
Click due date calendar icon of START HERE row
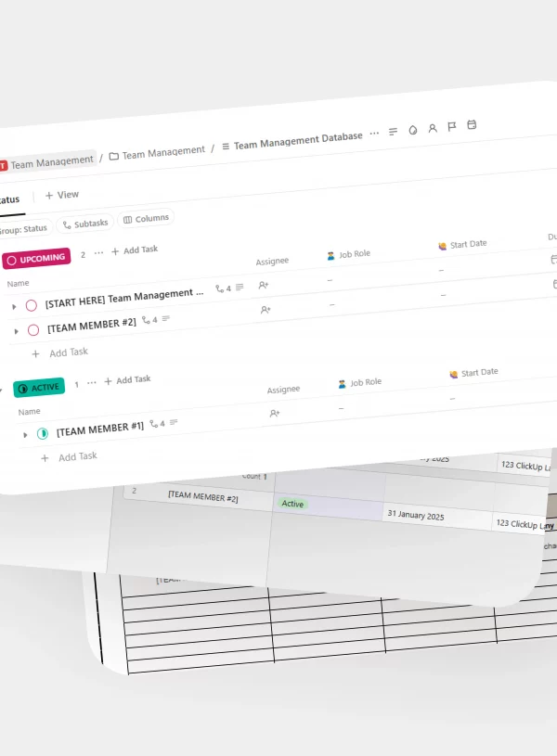pyautogui.click(x=554, y=260)
